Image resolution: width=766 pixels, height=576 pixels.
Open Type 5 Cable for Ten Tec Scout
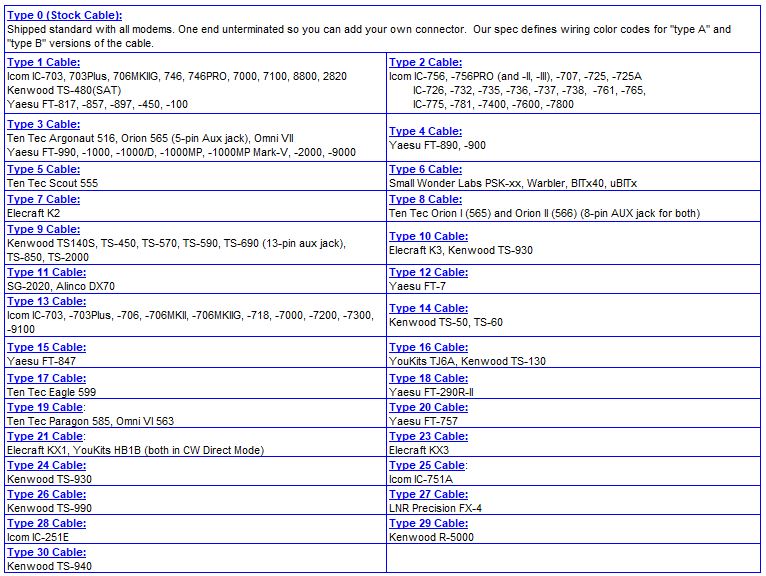44,169
